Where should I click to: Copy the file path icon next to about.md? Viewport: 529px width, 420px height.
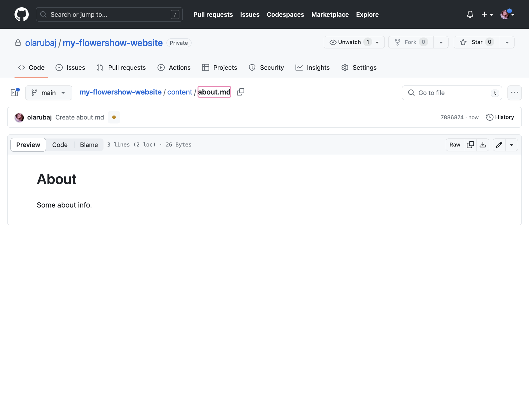coord(240,92)
